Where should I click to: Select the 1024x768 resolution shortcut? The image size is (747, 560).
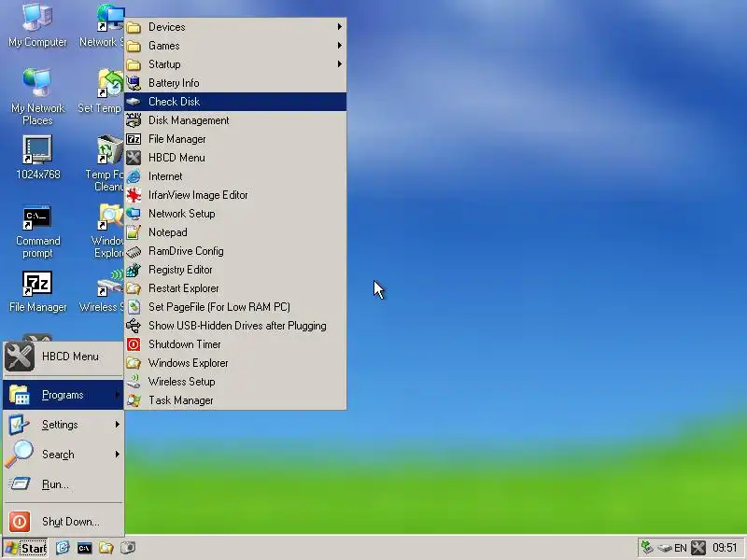(x=37, y=157)
